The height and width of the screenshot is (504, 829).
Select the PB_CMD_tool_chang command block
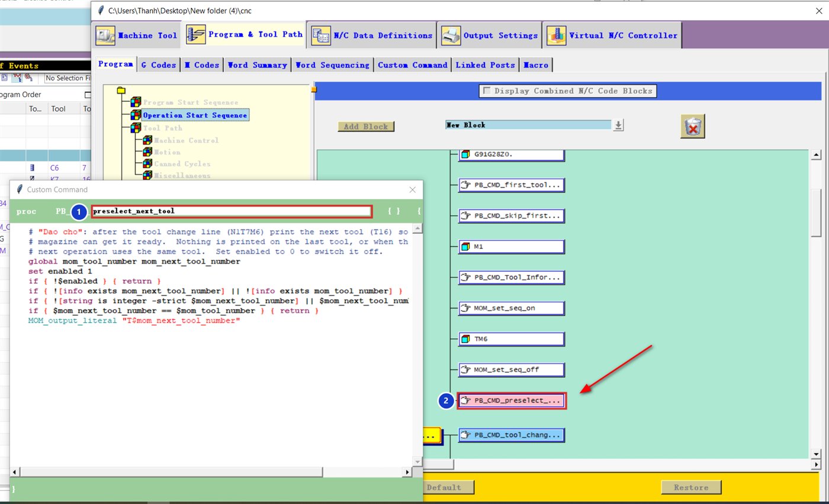(x=512, y=435)
